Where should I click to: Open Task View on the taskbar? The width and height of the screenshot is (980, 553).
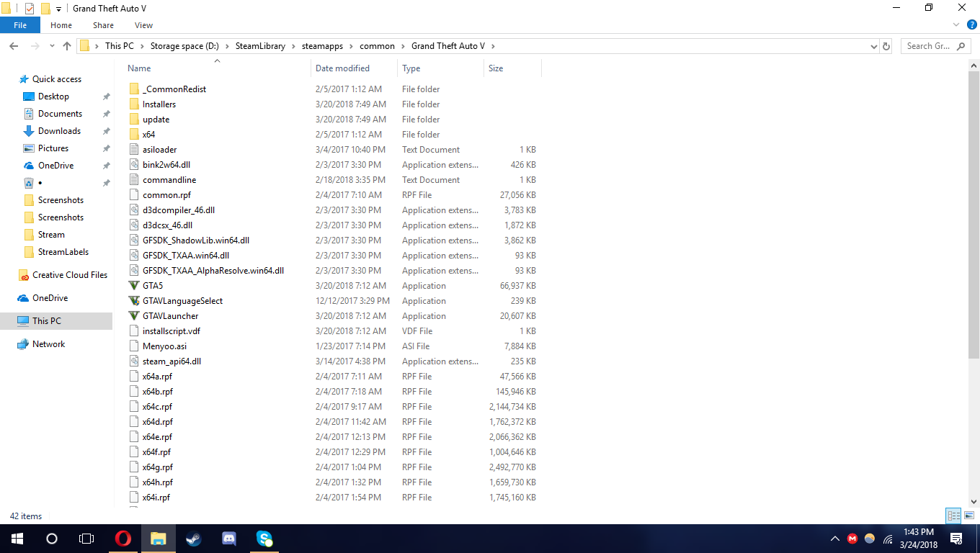[x=86, y=538]
